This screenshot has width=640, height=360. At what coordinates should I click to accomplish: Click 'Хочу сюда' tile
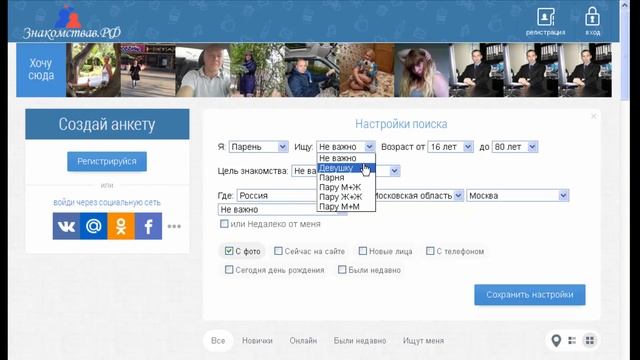coord(41,70)
